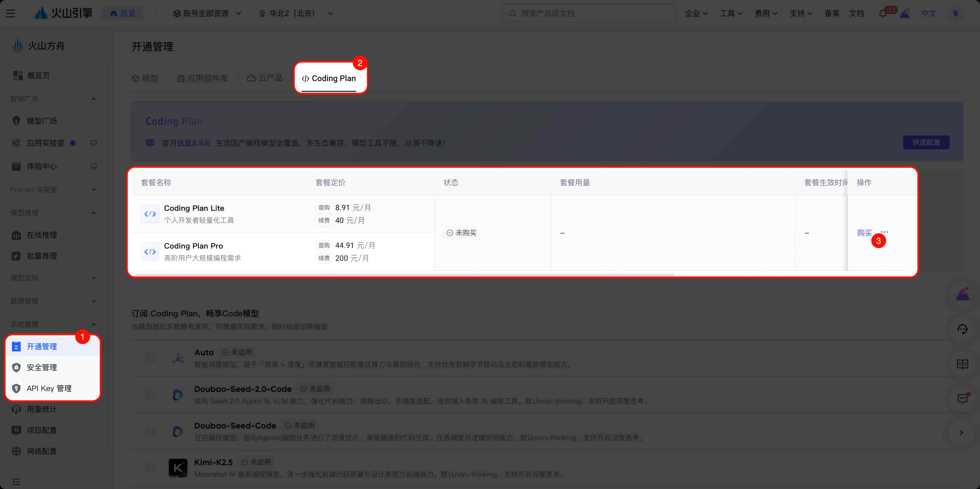The width and height of the screenshot is (980, 489).
Task: Collapse the 系统管理 sidebar section
Action: pyautogui.click(x=94, y=324)
